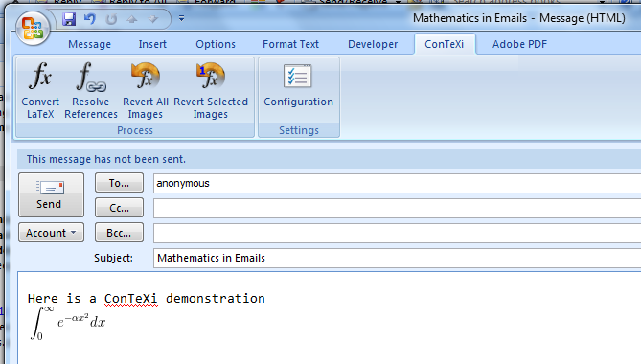Go to previous item with the up arrow
Viewport: 641px width, 364px height.
pos(131,19)
